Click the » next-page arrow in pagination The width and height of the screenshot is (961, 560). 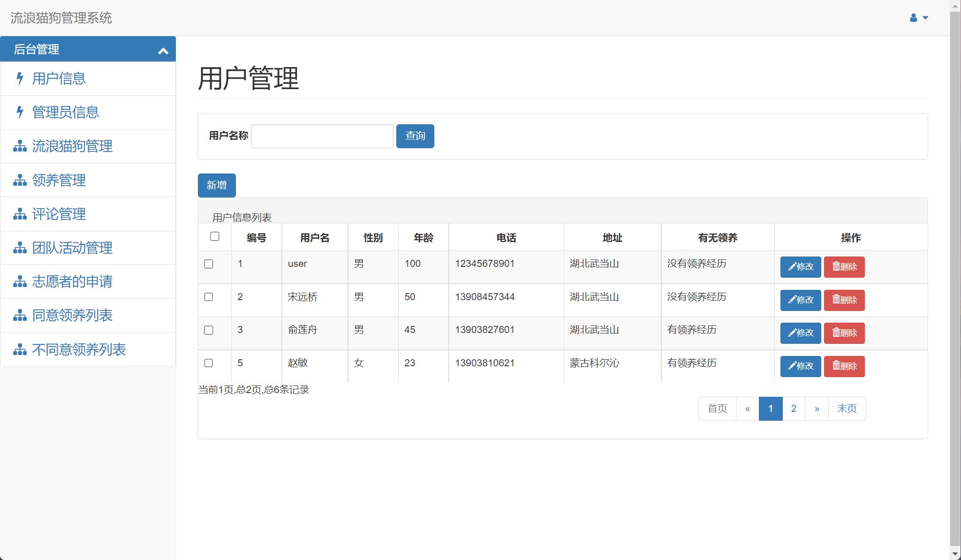click(817, 409)
